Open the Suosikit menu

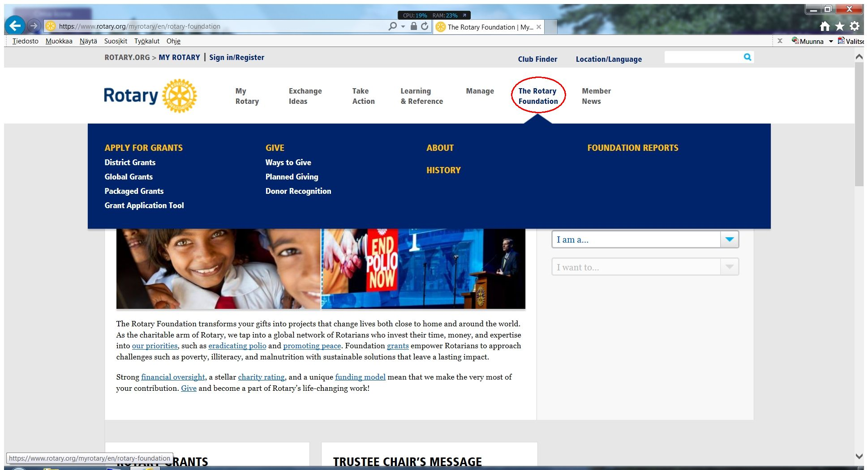click(x=116, y=41)
